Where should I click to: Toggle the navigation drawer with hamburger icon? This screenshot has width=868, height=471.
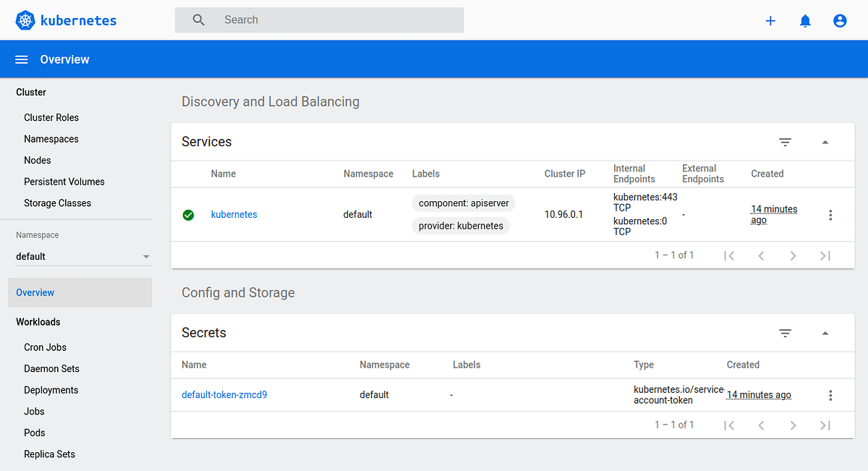tap(21, 59)
